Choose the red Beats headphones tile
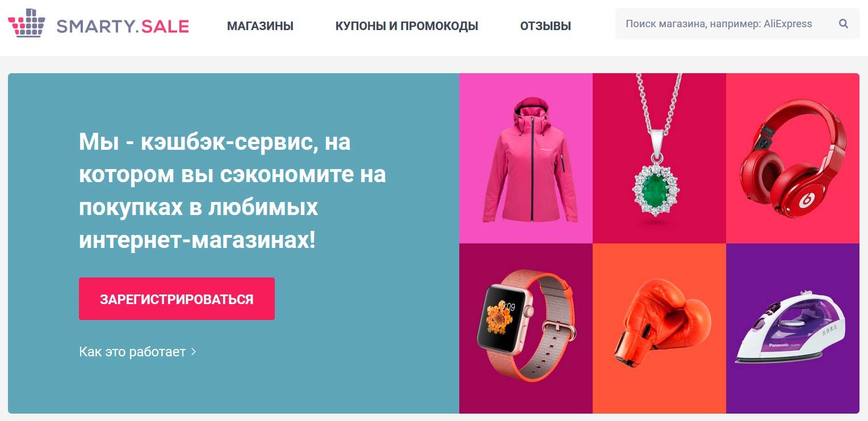The width and height of the screenshot is (868, 421). pyautogui.click(x=792, y=158)
